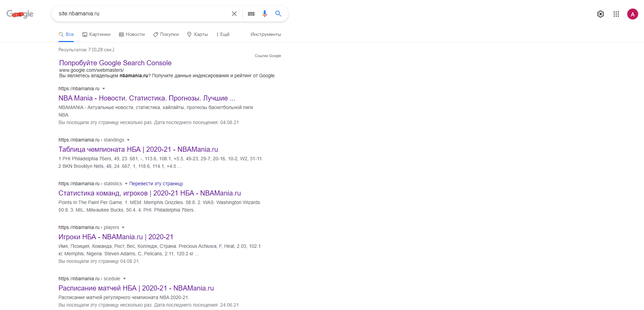
Task: Click the Ссылки Google label
Action: (268, 56)
